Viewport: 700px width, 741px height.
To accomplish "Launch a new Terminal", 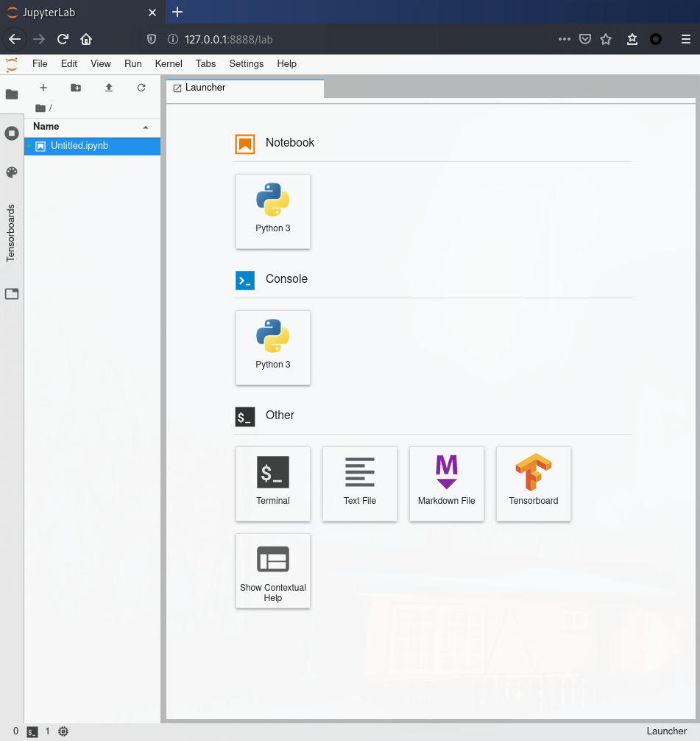I will (x=273, y=484).
